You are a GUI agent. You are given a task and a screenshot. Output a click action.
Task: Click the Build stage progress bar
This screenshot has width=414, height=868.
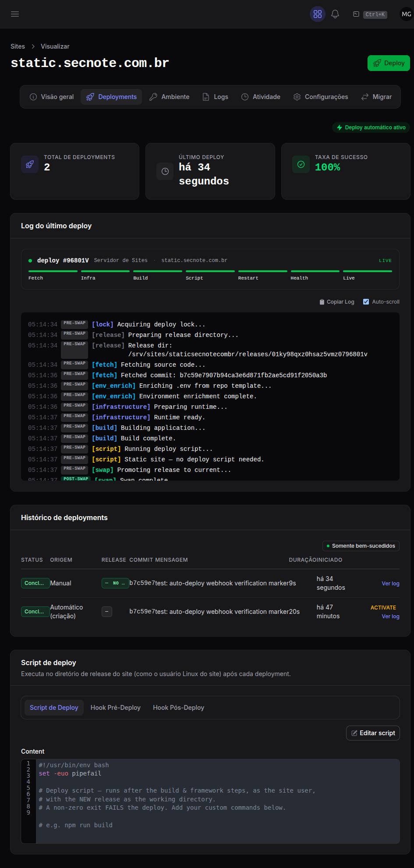click(158, 271)
